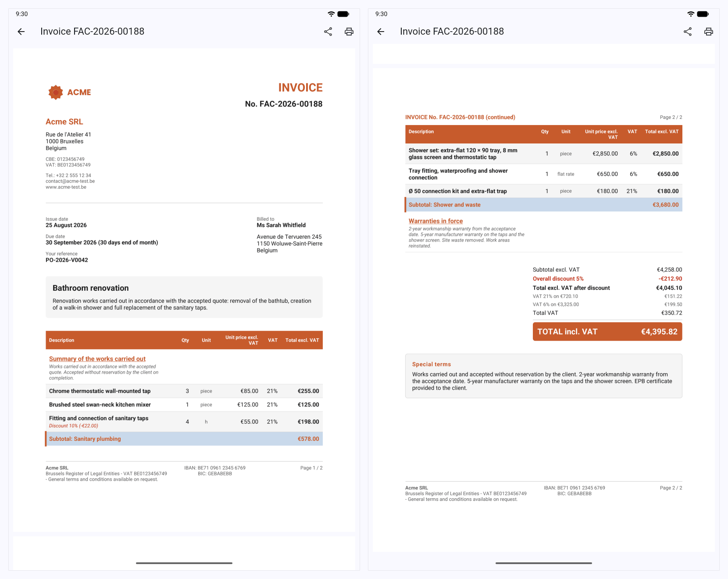Tap the TOTAL incl. VAT €4,395.82 box

[x=607, y=332]
